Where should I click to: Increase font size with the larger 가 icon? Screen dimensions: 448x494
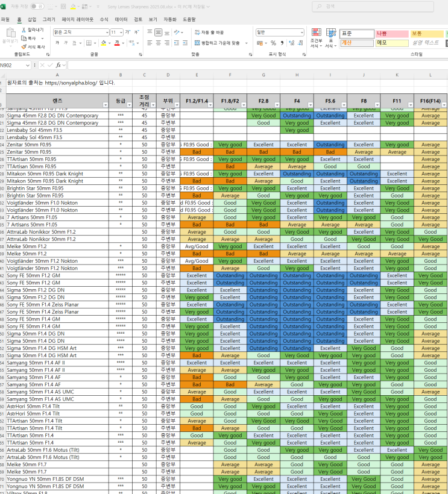(128, 32)
